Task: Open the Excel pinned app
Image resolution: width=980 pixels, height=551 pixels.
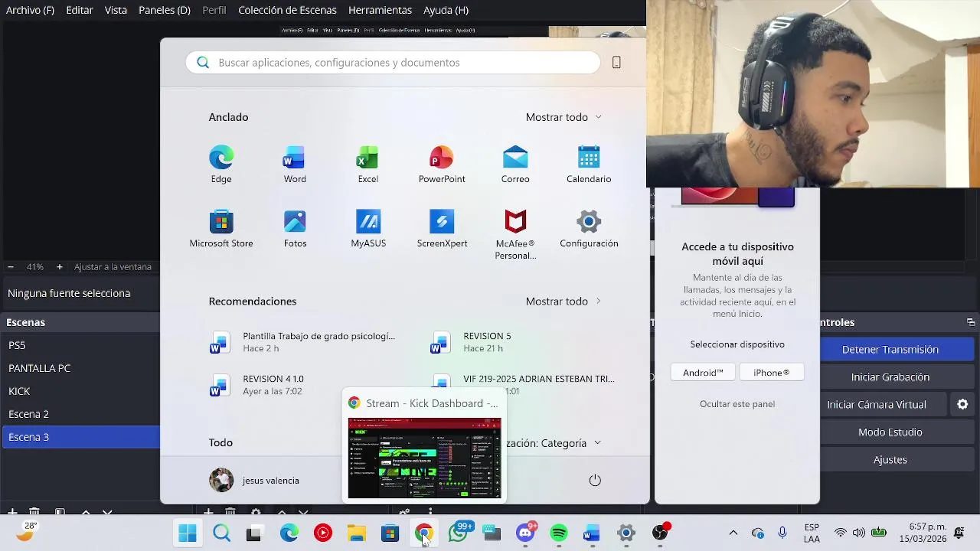Action: pyautogui.click(x=368, y=165)
